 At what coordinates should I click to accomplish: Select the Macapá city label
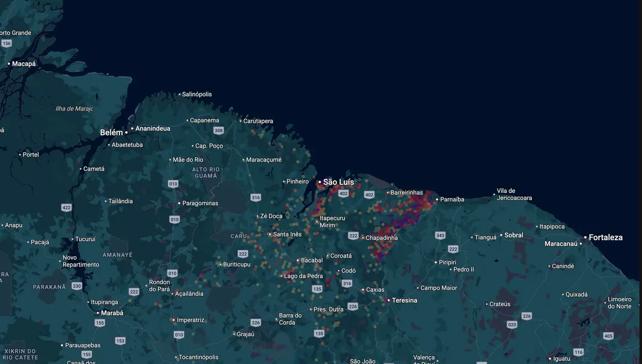tap(24, 64)
